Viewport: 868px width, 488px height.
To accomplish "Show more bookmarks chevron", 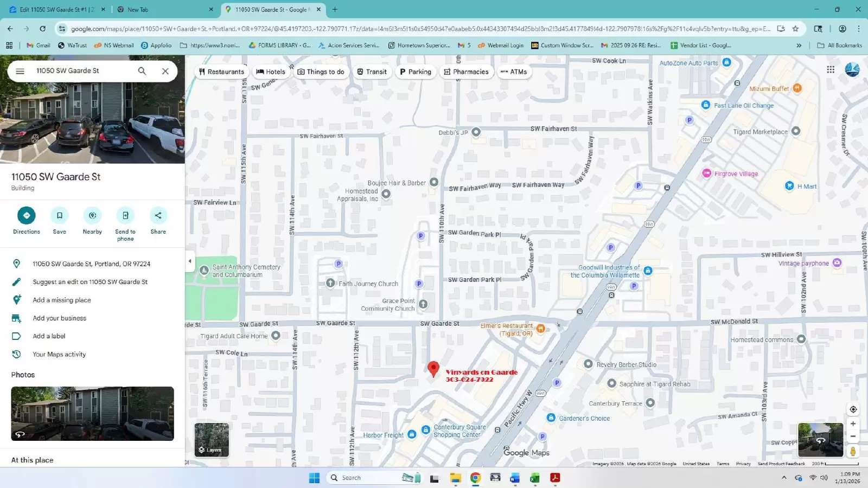I will [799, 46].
